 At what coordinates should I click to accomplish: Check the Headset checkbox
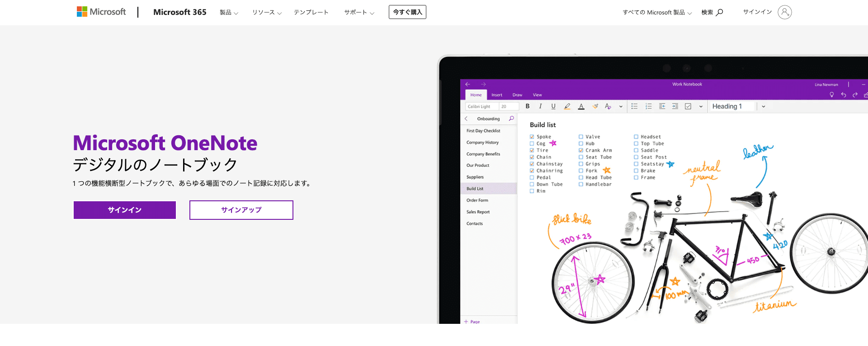[x=636, y=137]
